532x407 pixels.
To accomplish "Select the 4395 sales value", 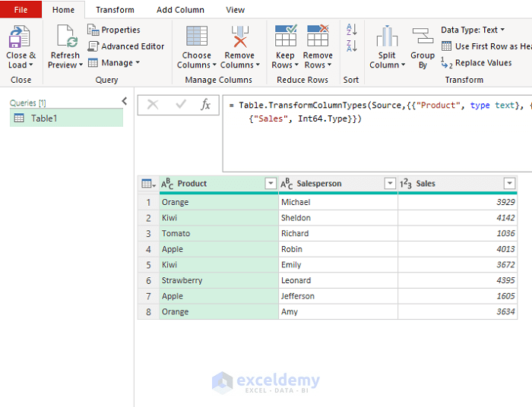I will [458, 281].
